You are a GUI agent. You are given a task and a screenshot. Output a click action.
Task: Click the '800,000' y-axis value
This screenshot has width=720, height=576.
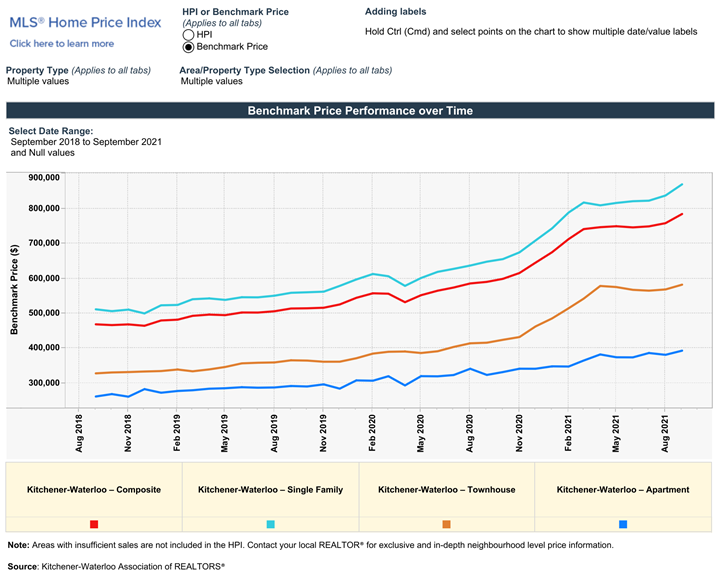44,208
